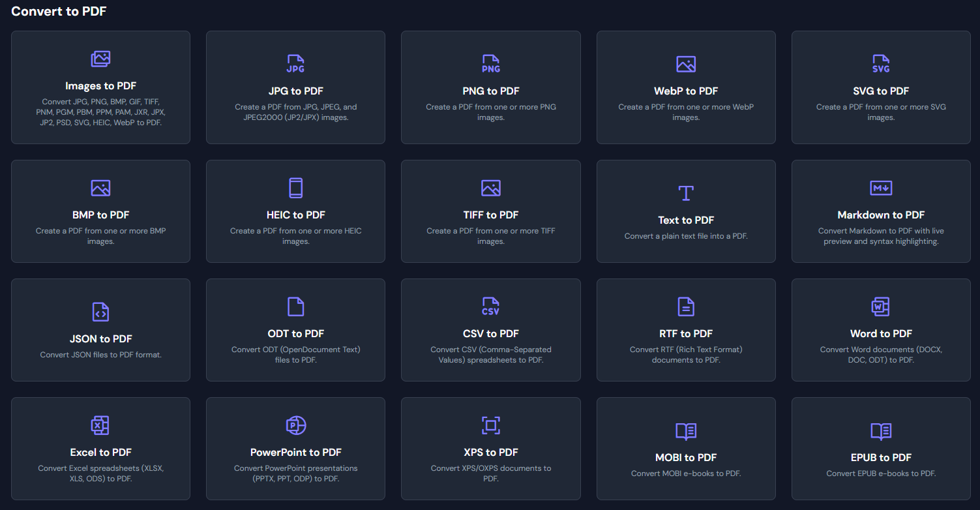Viewport: 980px width, 510px height.
Task: Click the JPG file icon
Action: pos(295,64)
